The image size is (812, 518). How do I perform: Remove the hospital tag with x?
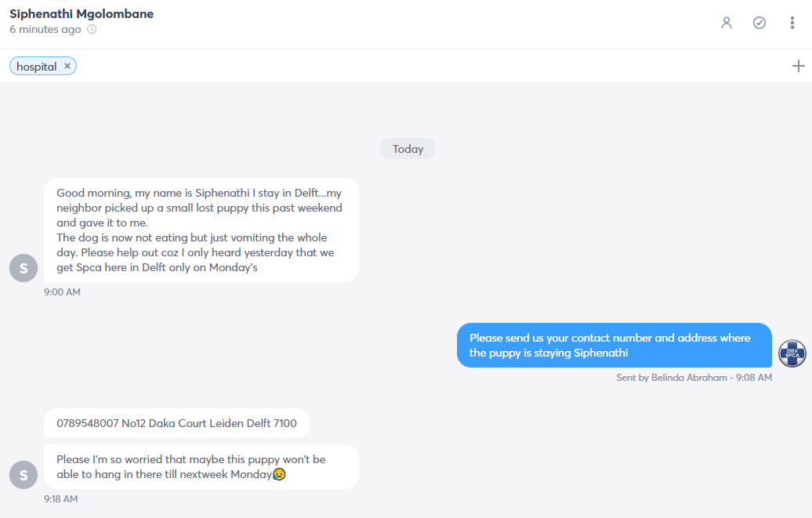[x=67, y=66]
